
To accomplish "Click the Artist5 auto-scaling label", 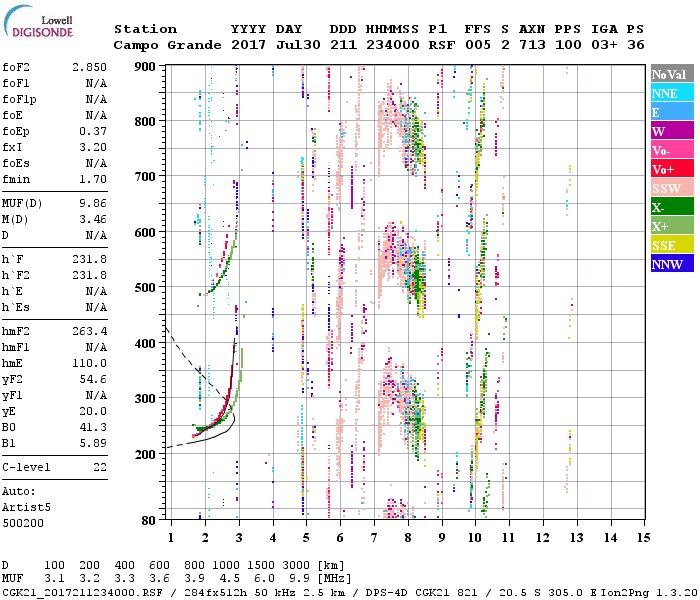I will [25, 507].
